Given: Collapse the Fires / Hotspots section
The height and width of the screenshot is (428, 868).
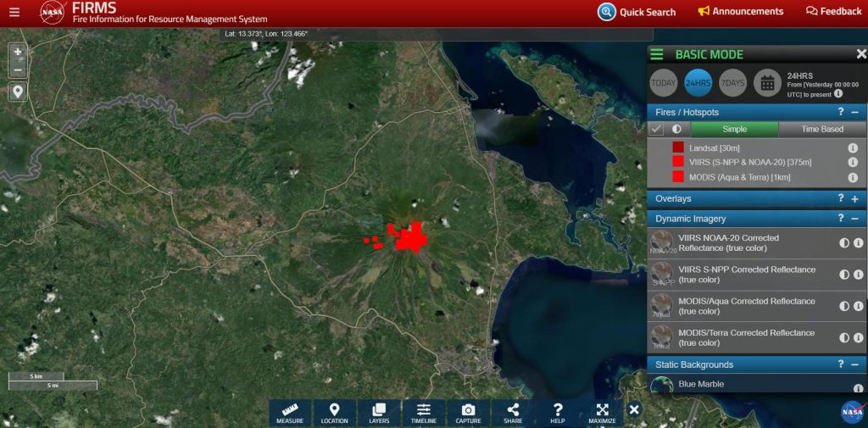Looking at the screenshot, I should (854, 112).
